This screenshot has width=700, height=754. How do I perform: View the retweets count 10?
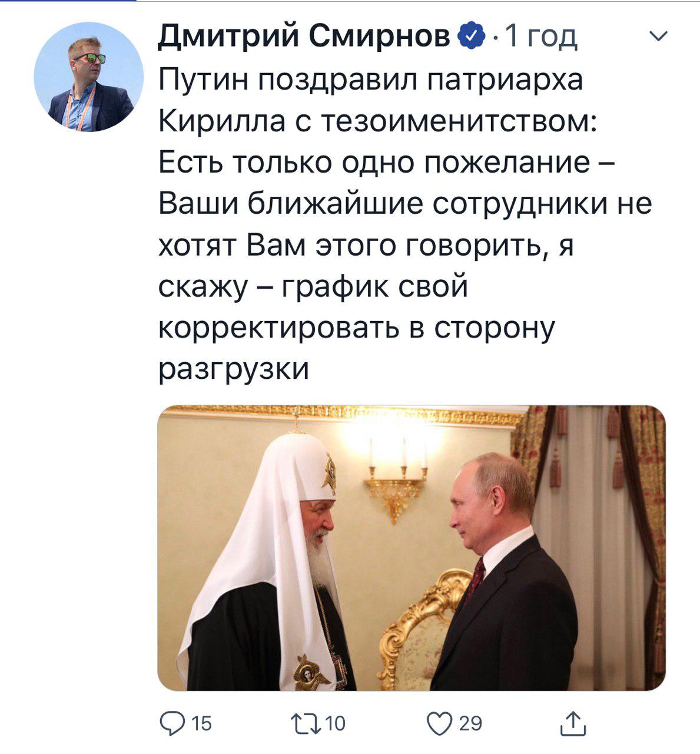click(x=335, y=723)
